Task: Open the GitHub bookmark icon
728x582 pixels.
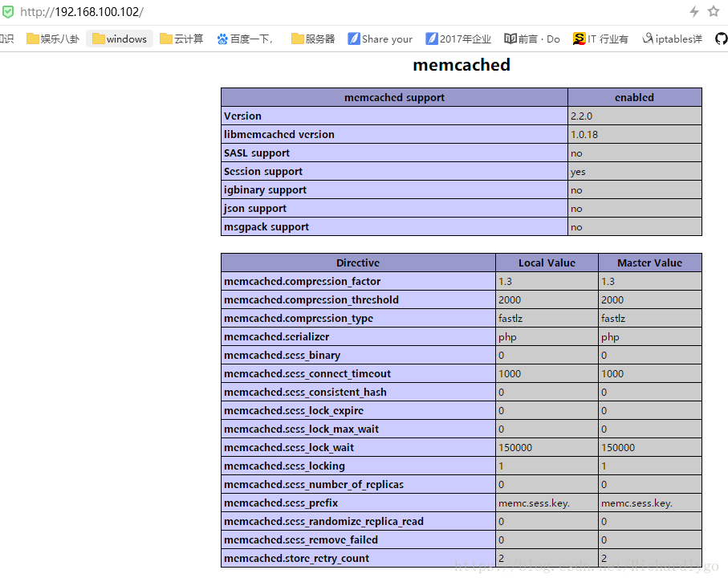Action: [722, 39]
